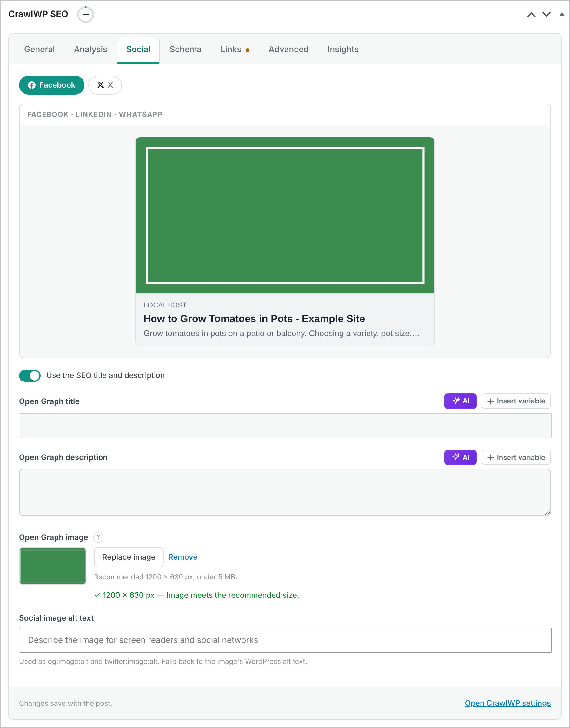Select the Facebook preview pill
The height and width of the screenshot is (728, 570).
tap(51, 85)
